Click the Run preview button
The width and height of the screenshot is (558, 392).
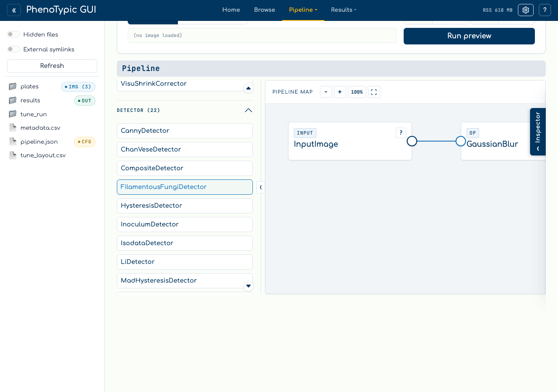tap(469, 36)
